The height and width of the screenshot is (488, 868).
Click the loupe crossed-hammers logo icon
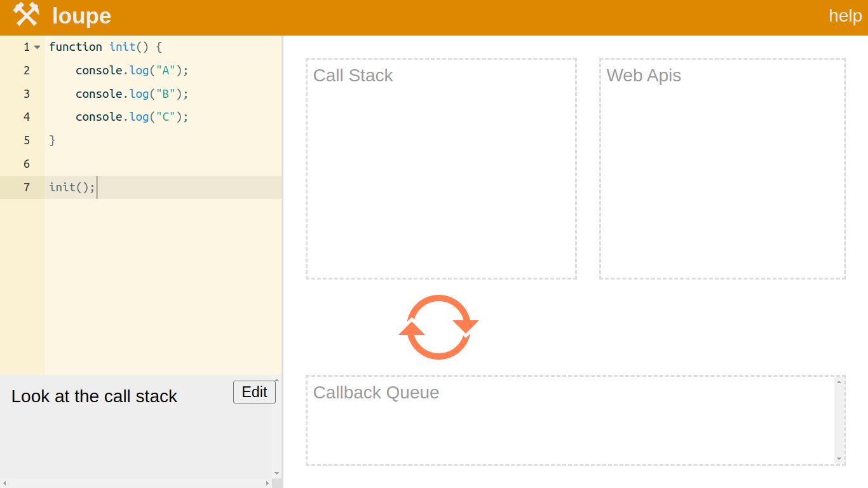coord(26,15)
